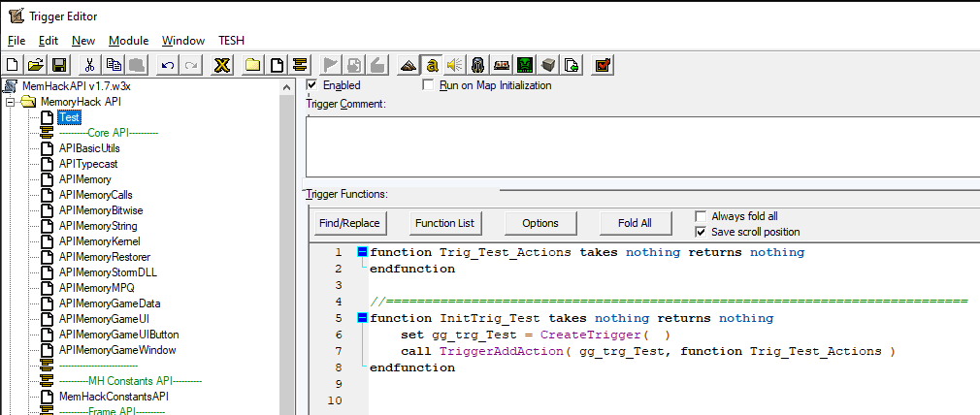Click the trigger tree scrollbar up arrow
This screenshot has width=980, height=415.
click(286, 87)
